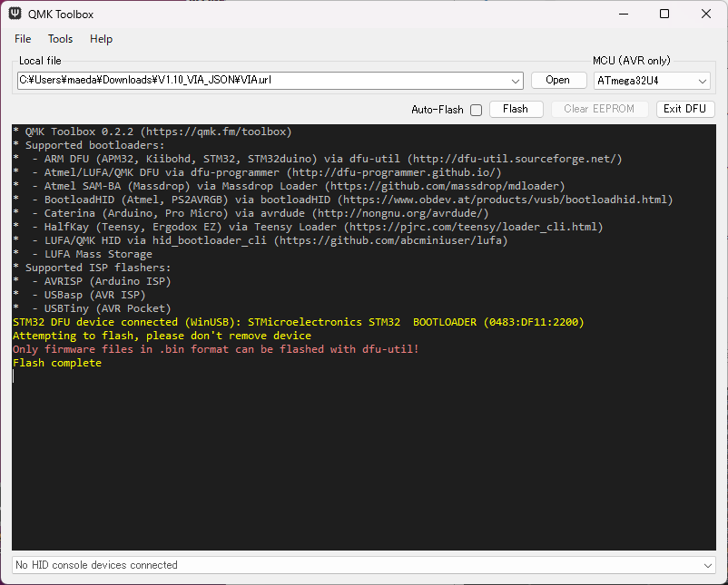
Task: Click the red .bin format error message
Action: 216,349
